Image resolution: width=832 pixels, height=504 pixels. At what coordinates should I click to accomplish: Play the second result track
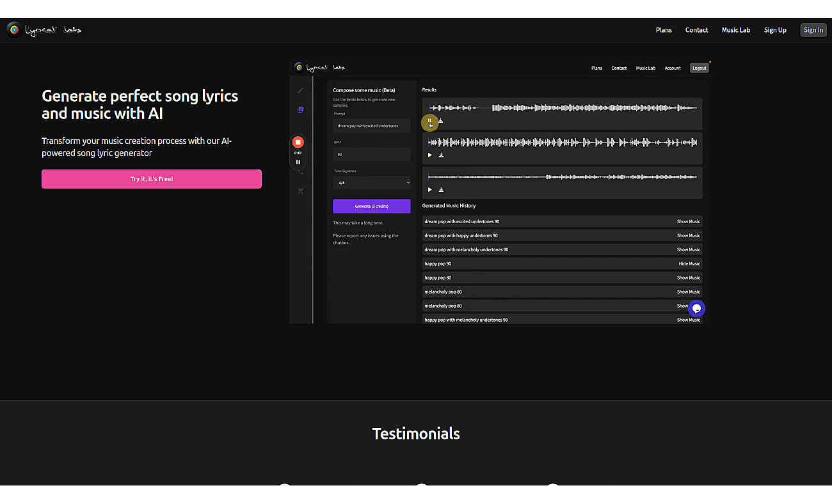(429, 155)
